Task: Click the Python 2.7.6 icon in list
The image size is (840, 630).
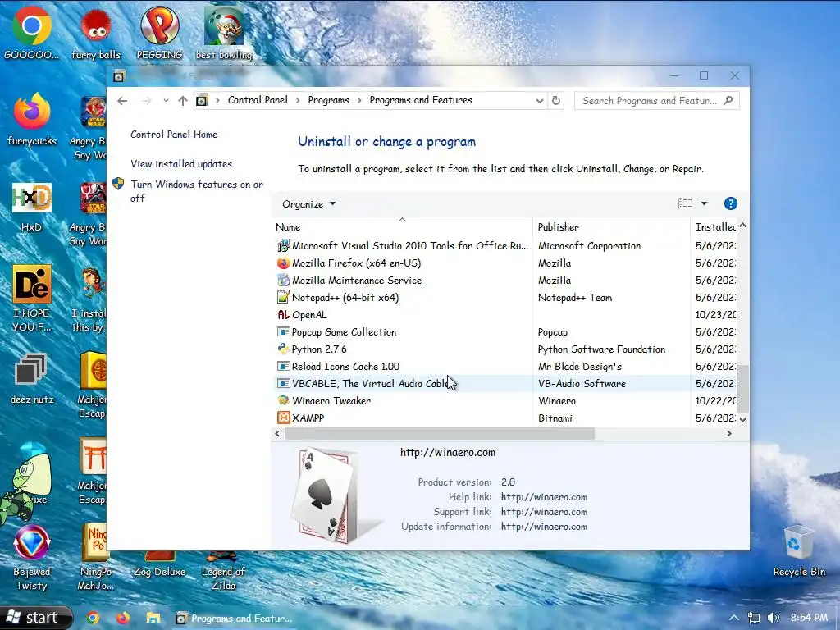Action: tap(283, 349)
